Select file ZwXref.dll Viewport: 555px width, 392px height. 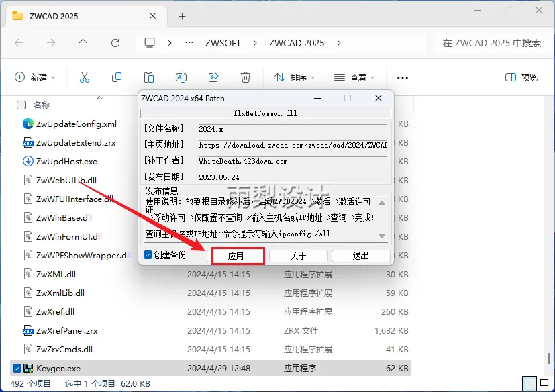55,311
